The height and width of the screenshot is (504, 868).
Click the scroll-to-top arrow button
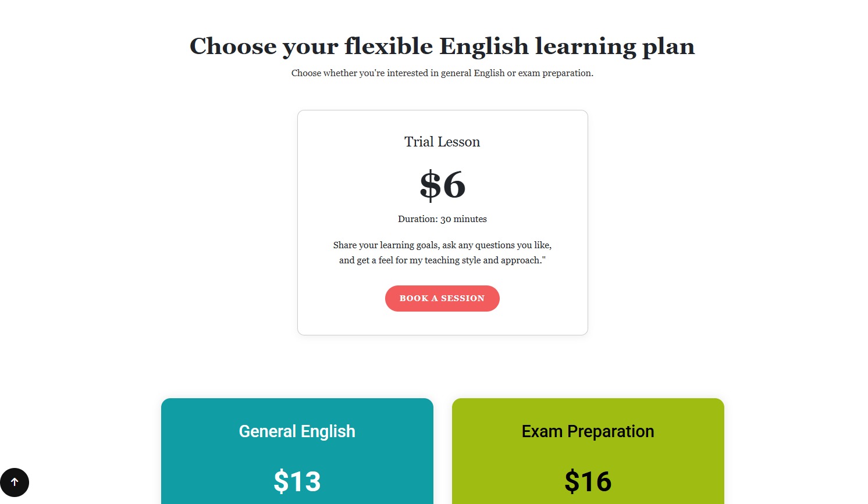15,482
